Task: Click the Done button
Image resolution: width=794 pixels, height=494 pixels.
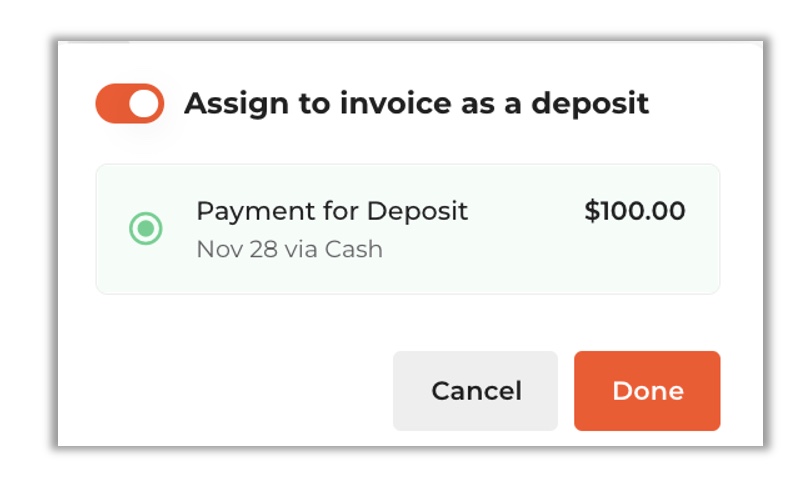Action: coord(647,391)
